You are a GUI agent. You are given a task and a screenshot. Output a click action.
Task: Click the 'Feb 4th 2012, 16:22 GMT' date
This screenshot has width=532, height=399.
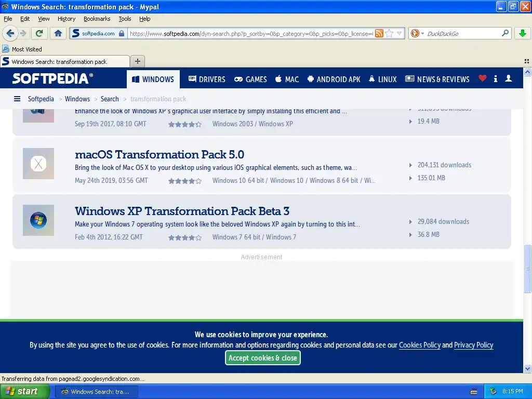109,237
